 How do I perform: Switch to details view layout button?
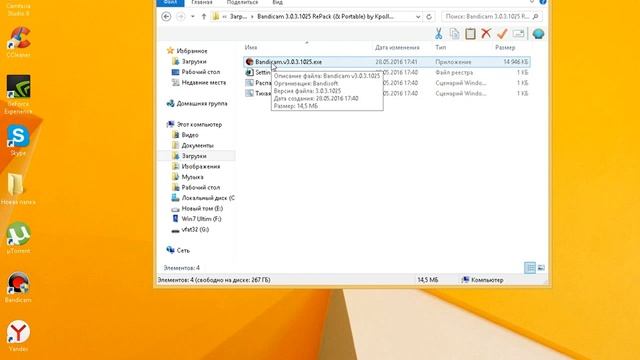point(530,268)
